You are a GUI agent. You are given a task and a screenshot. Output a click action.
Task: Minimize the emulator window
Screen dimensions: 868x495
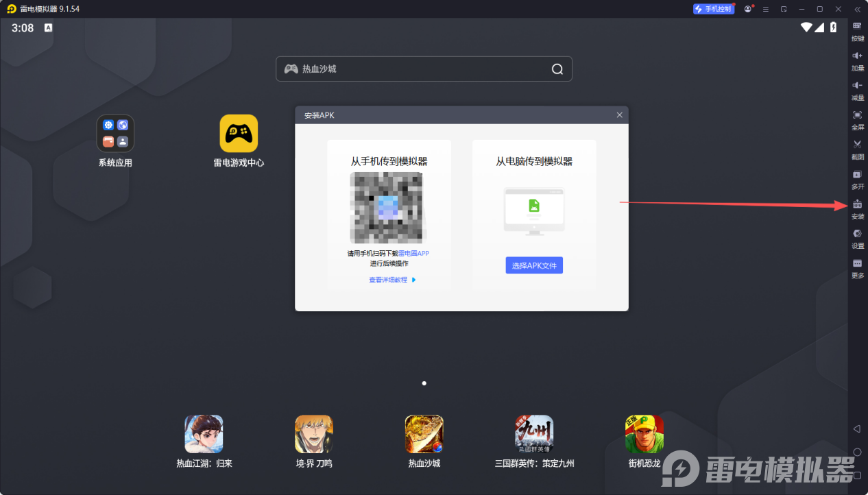coord(801,9)
